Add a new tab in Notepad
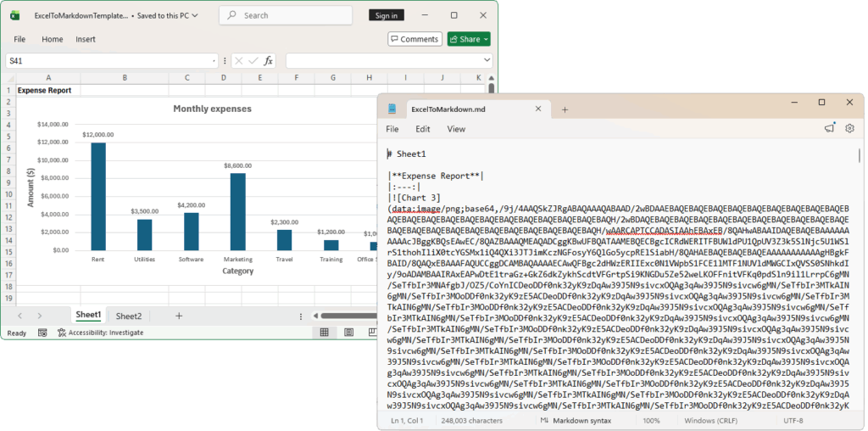The height and width of the screenshot is (431, 868). tap(565, 109)
